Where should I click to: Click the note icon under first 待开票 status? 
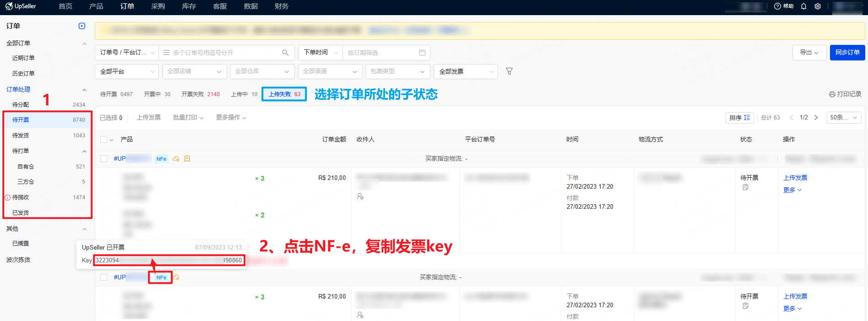coord(745,187)
